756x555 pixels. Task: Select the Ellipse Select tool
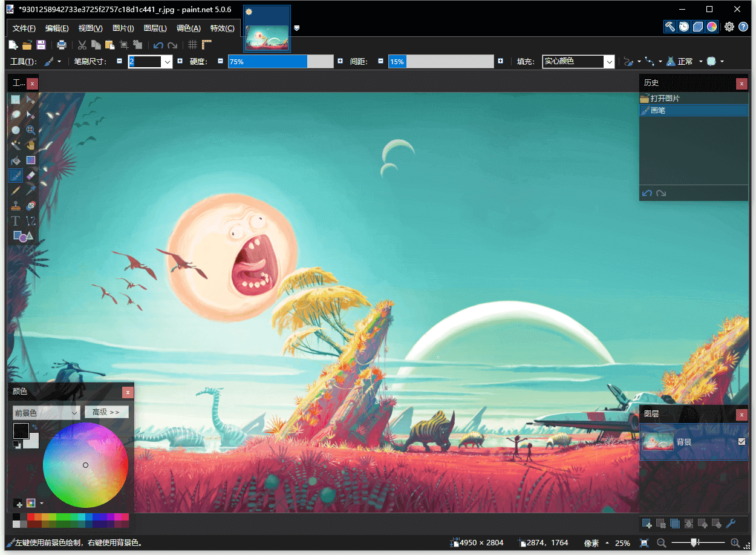click(15, 130)
